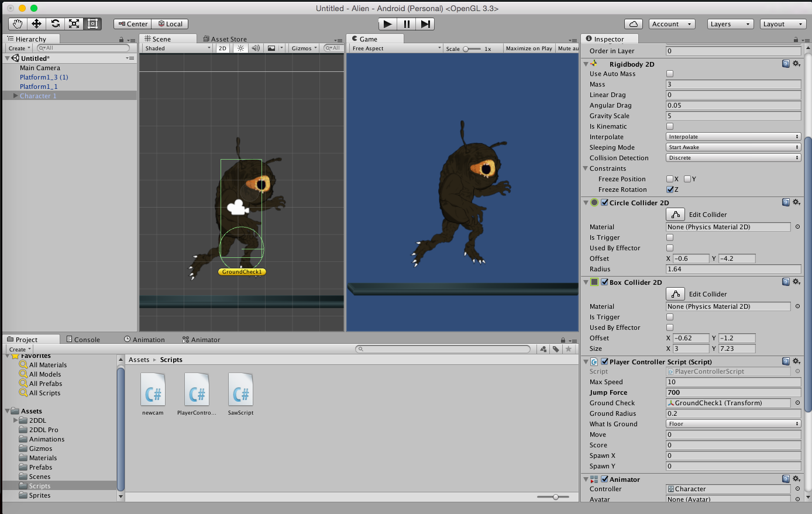Toggle Local rotation button
This screenshot has height=514, width=812.
(x=170, y=24)
